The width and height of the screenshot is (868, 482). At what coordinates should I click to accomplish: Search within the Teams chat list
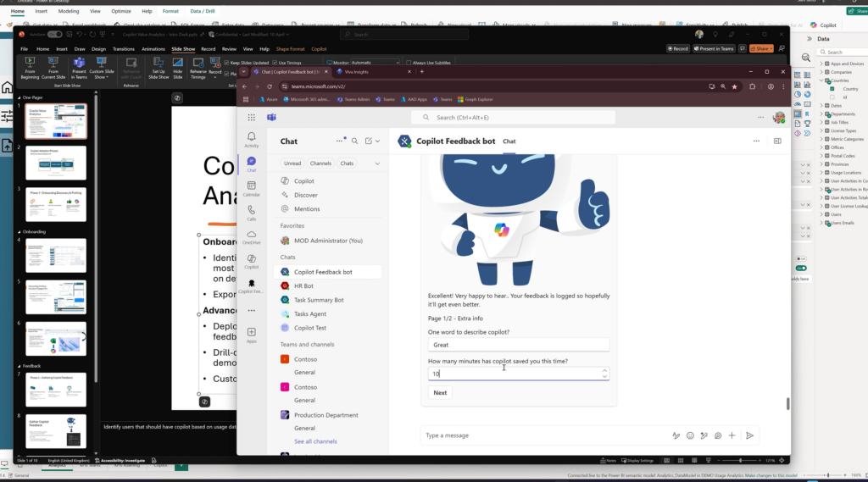[x=355, y=141]
